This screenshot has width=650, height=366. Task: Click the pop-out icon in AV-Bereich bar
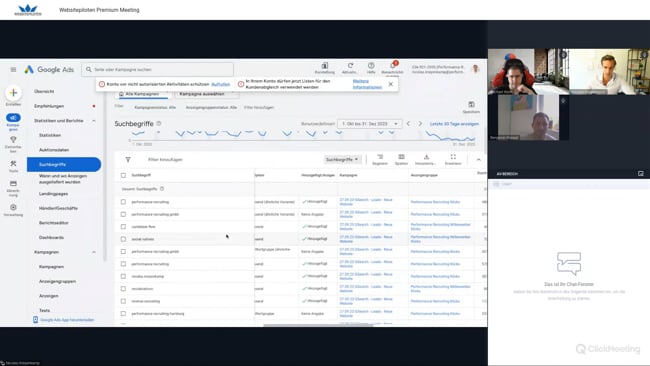[641, 174]
